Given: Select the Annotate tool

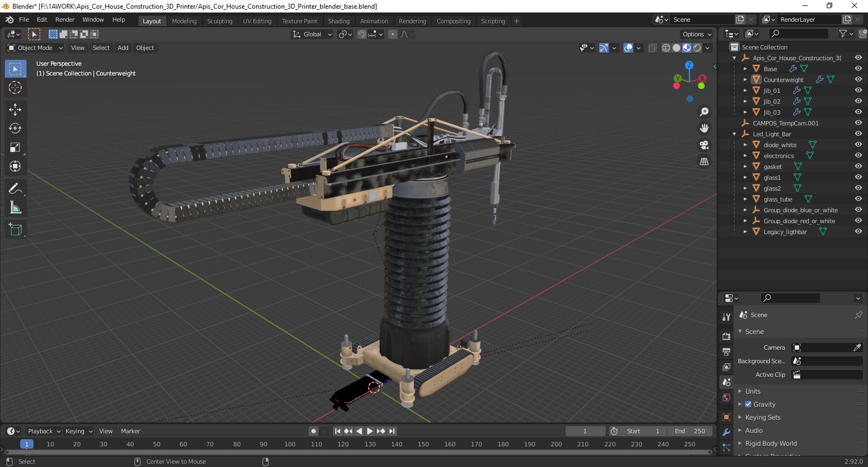Looking at the screenshot, I should tap(15, 188).
